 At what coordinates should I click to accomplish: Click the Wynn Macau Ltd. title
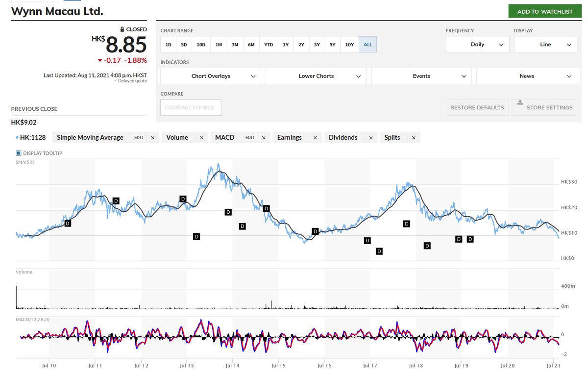coord(57,11)
